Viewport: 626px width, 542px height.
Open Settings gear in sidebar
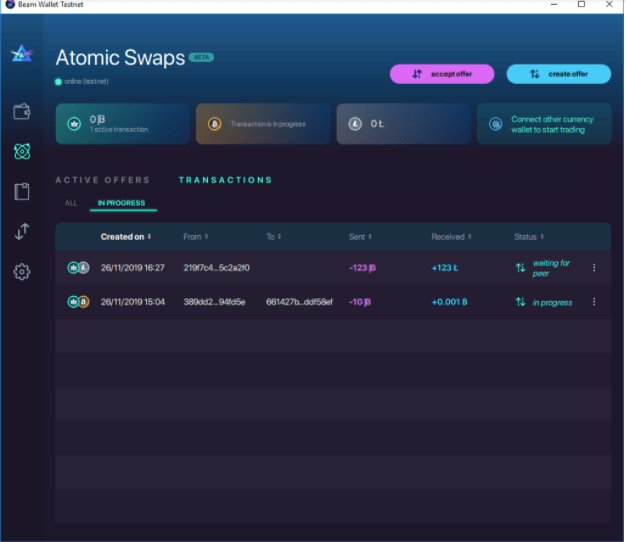point(21,271)
